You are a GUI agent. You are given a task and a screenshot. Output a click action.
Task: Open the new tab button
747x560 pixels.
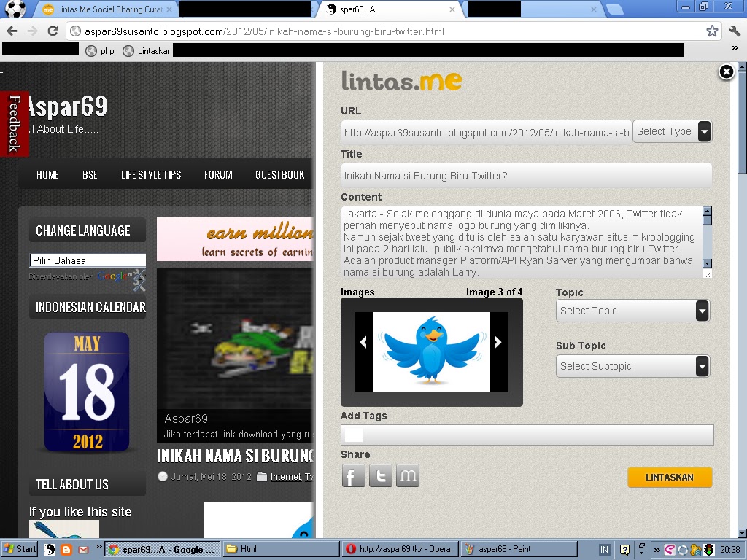[x=615, y=9]
